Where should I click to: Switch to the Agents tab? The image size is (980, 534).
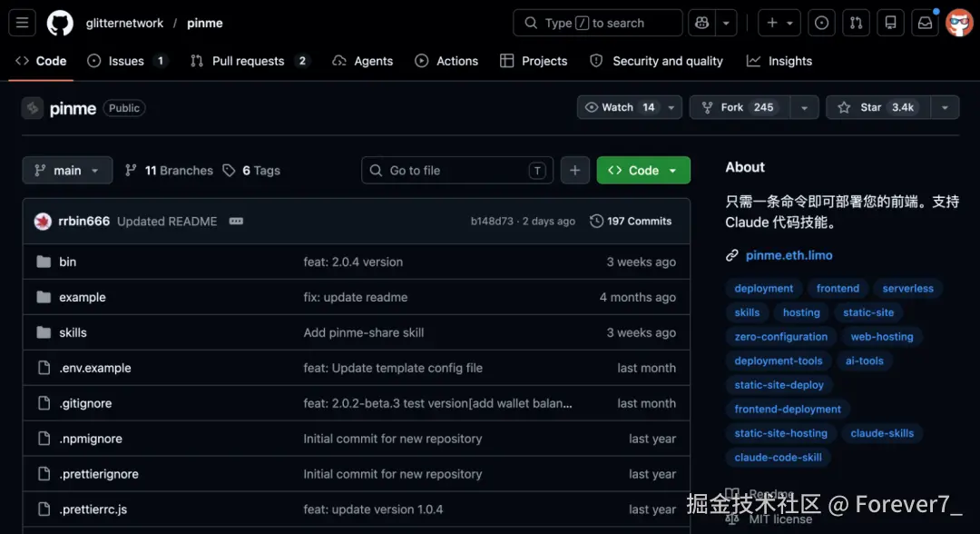tap(363, 61)
